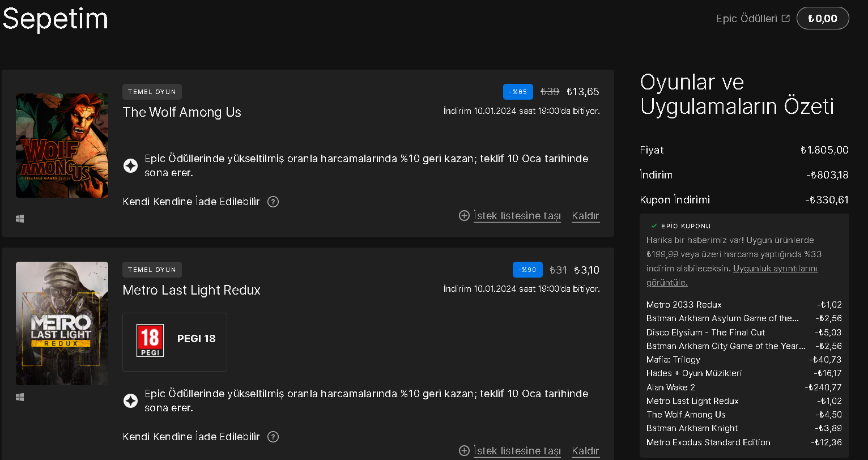Click Epic Rewards star icon in Metro Last Light card
The image size is (868, 460).
[130, 401]
